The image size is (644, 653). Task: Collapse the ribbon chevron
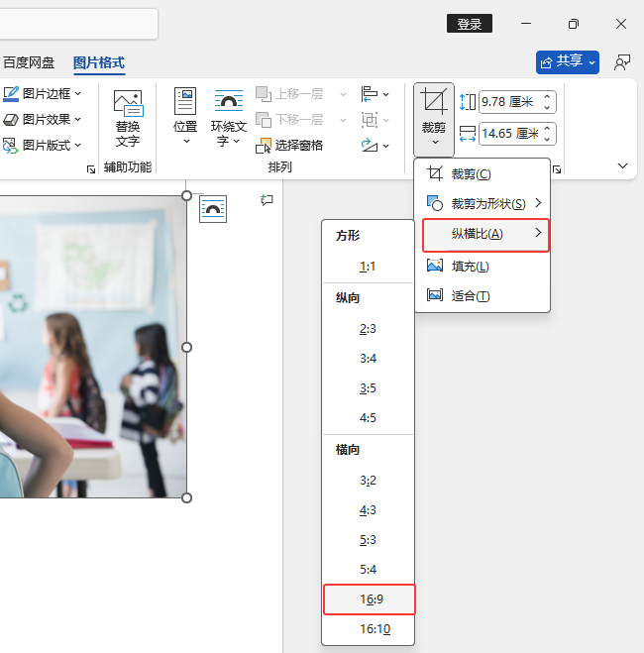622,165
